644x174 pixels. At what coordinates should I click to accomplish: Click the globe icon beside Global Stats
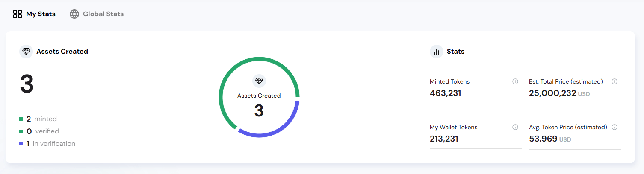coord(74,14)
